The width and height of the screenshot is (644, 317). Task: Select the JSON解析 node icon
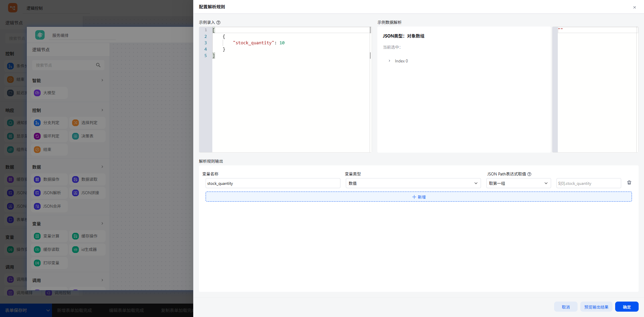tap(37, 193)
